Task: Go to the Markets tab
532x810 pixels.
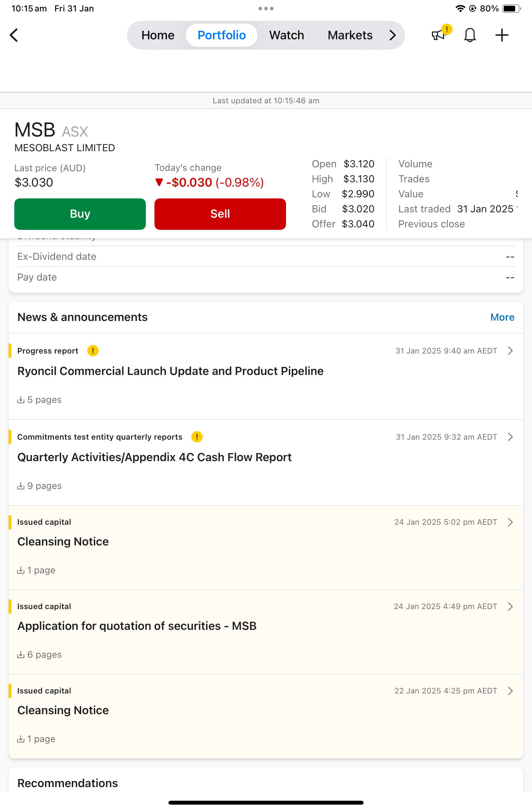Action: click(350, 35)
